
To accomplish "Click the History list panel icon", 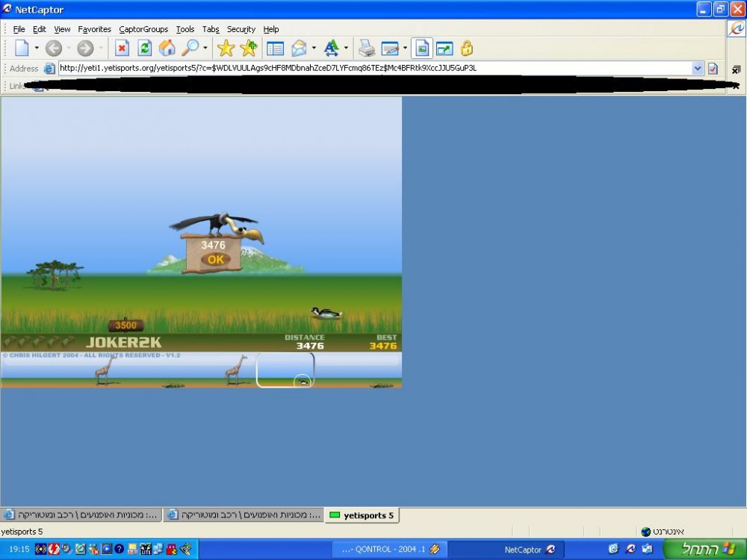I will [x=275, y=49].
